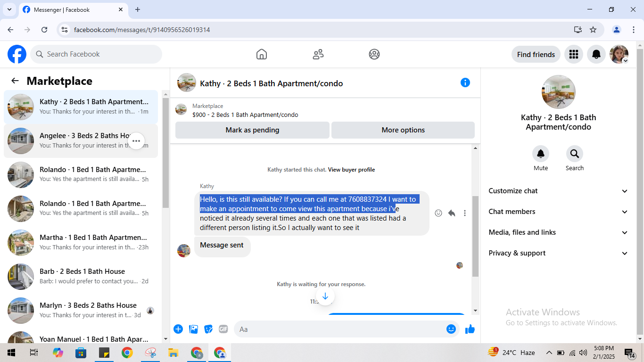Mute the Kathy conversation
This screenshot has width=644, height=362.
pos(541,154)
